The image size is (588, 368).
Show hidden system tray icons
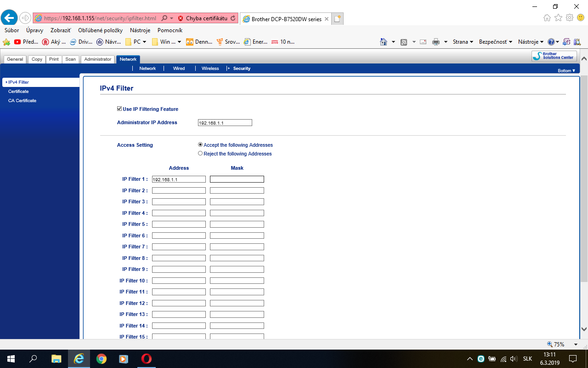[469, 359]
